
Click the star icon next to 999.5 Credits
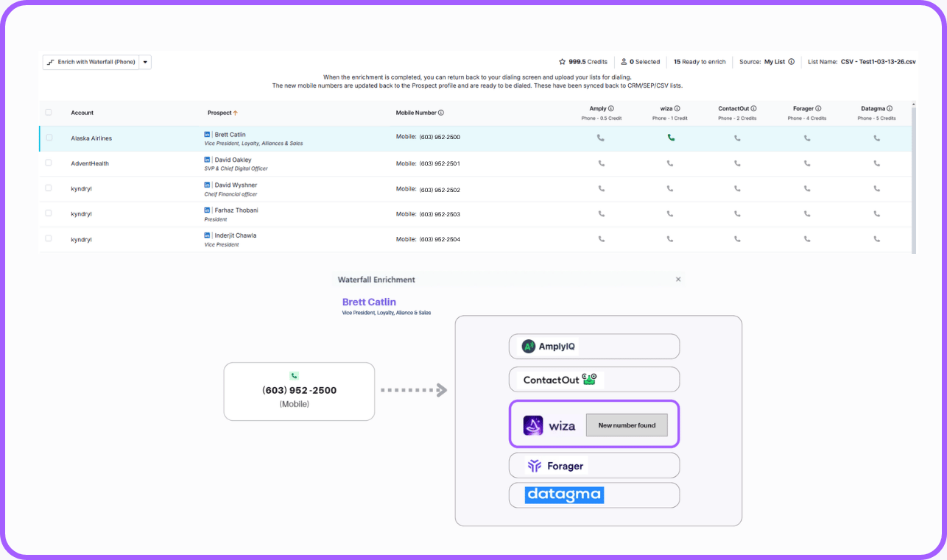(x=563, y=62)
